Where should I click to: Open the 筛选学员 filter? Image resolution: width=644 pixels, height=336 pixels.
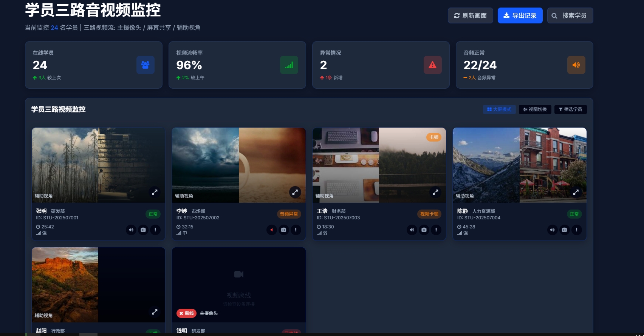[x=570, y=109]
